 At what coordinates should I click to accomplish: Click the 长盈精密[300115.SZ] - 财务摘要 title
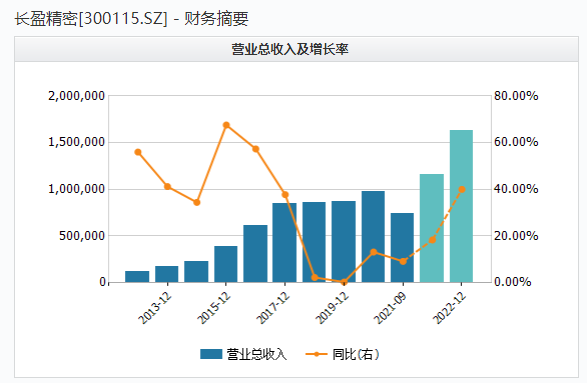click(131, 18)
